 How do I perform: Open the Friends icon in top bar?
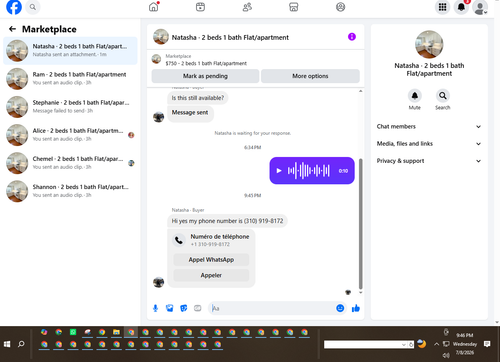[247, 7]
